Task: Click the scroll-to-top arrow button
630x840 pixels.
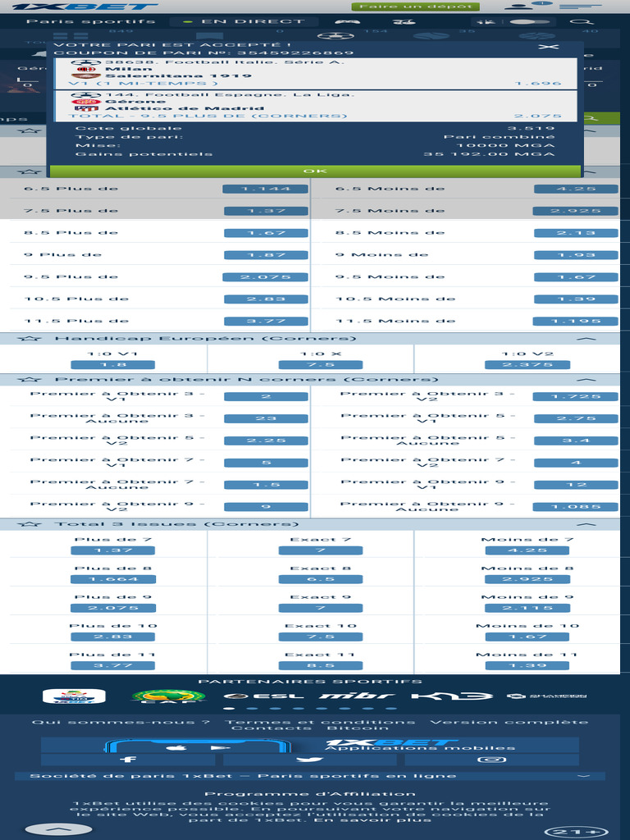Action: [58, 829]
